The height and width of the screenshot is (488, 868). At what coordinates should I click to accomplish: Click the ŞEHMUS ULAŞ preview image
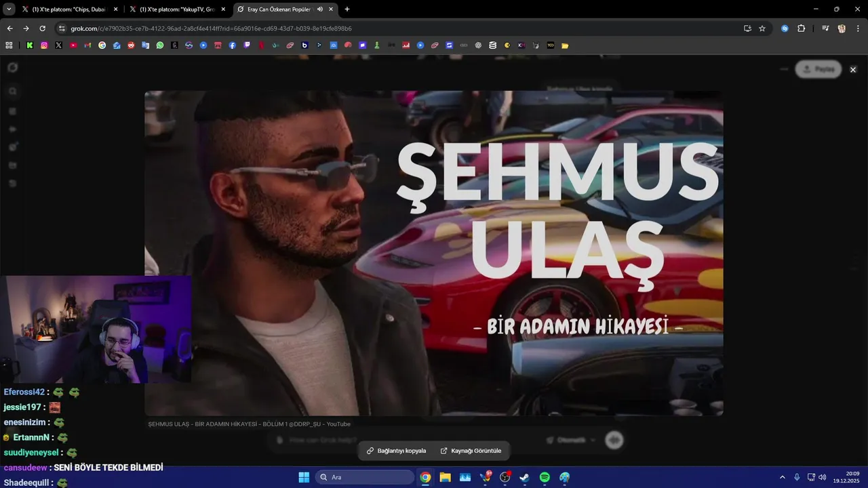pos(433,253)
